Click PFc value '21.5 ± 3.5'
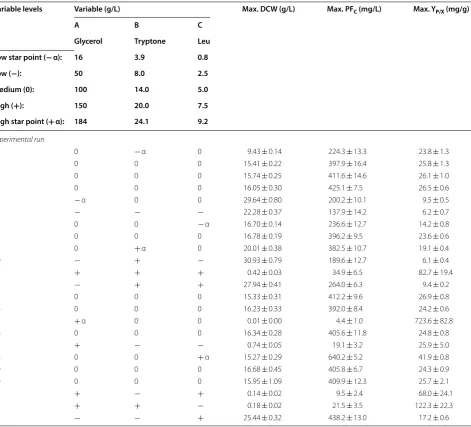Viewport: 471px width, 427px height. (347, 406)
